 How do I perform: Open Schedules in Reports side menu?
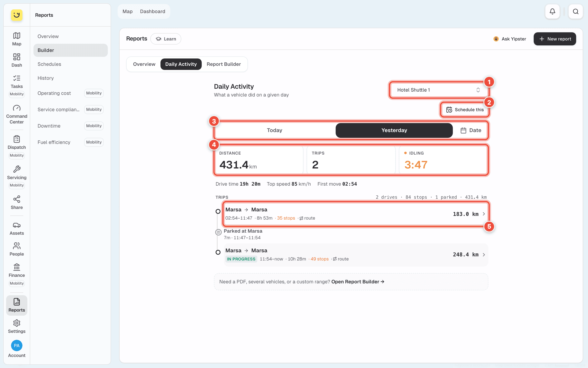point(70,64)
